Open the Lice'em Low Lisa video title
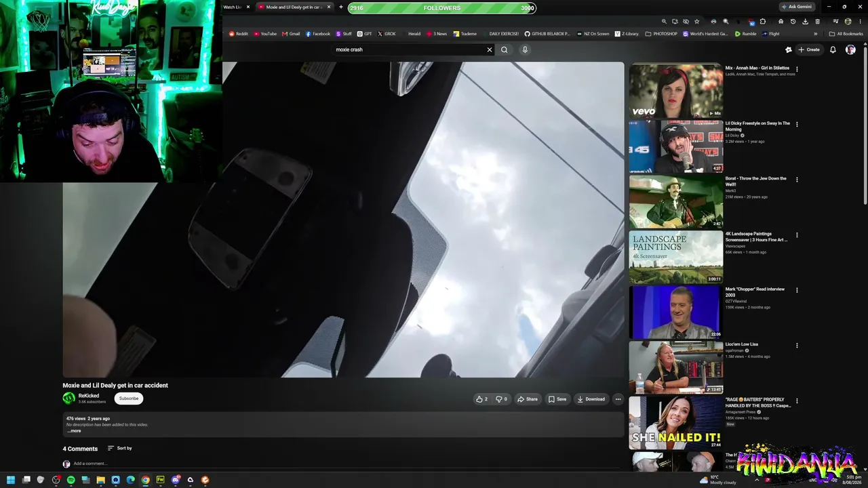 tap(742, 344)
